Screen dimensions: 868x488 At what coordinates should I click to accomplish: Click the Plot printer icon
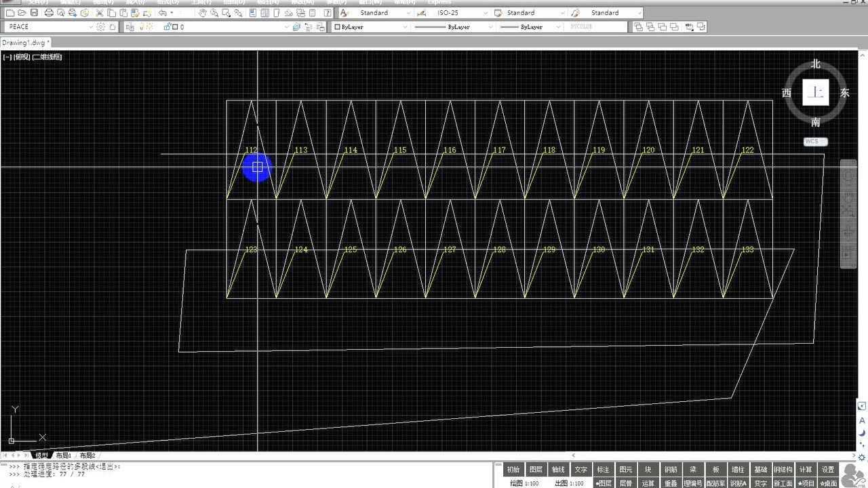49,13
